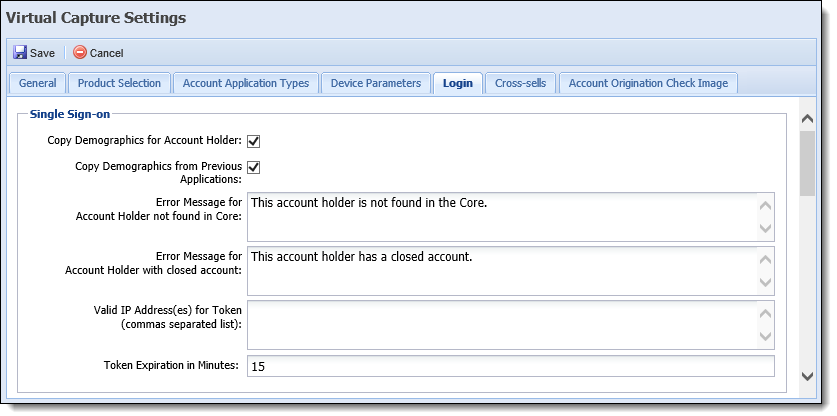Open Account Origination Check Image tab

pos(648,83)
